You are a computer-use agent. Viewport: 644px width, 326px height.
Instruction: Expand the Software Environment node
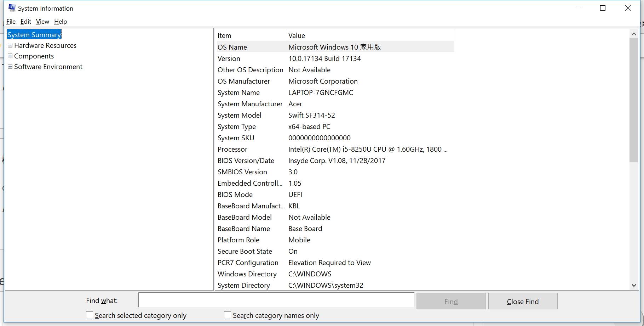10,67
